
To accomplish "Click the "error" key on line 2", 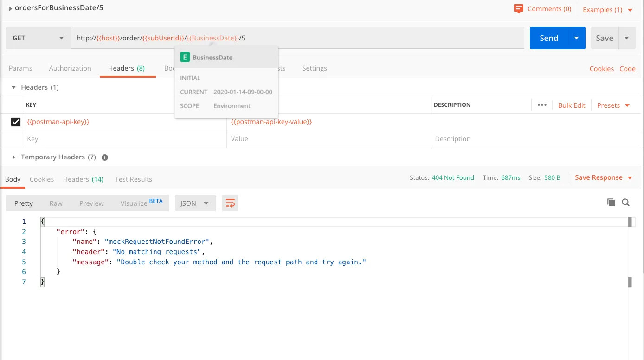I will [x=70, y=232].
